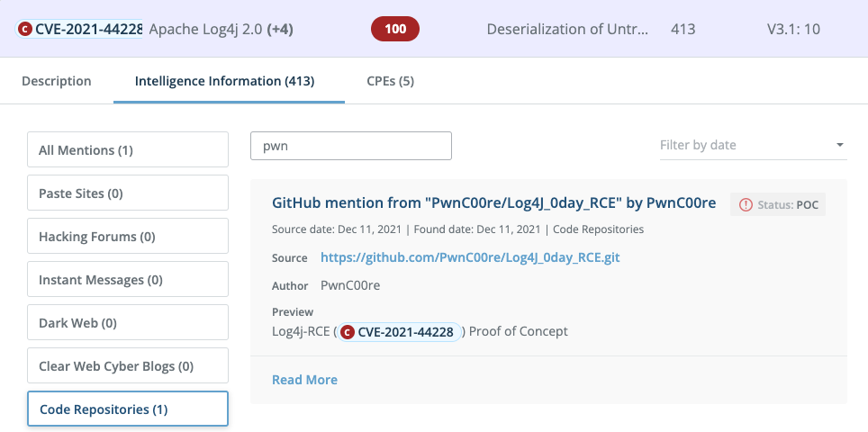Open the GitHub mention title link
868x432 pixels.
pyautogui.click(x=493, y=203)
